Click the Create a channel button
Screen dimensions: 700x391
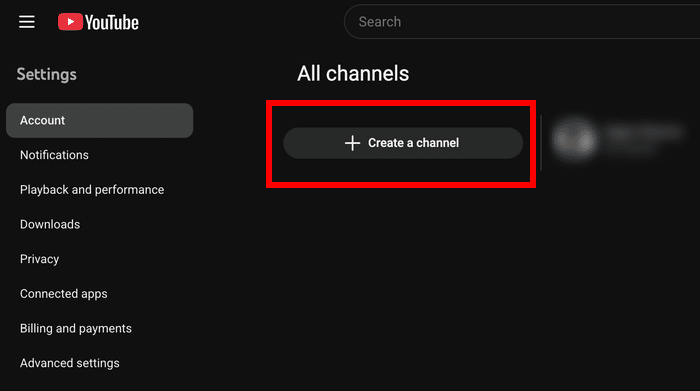coord(403,143)
